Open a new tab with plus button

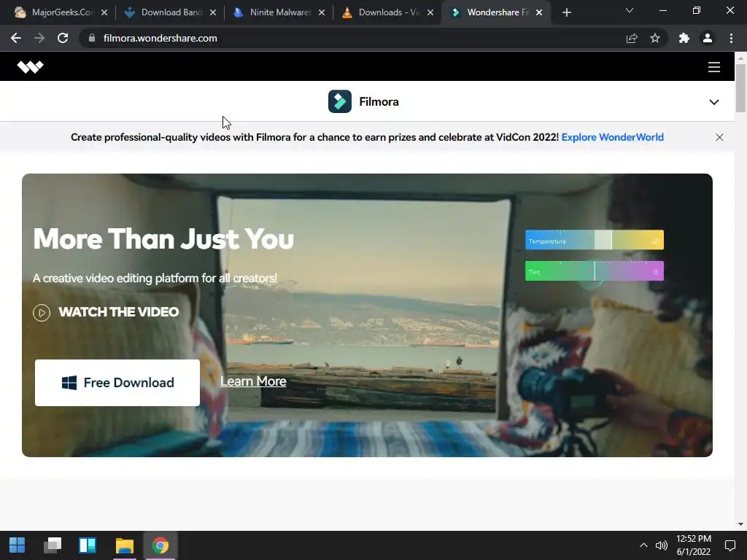[x=566, y=12]
